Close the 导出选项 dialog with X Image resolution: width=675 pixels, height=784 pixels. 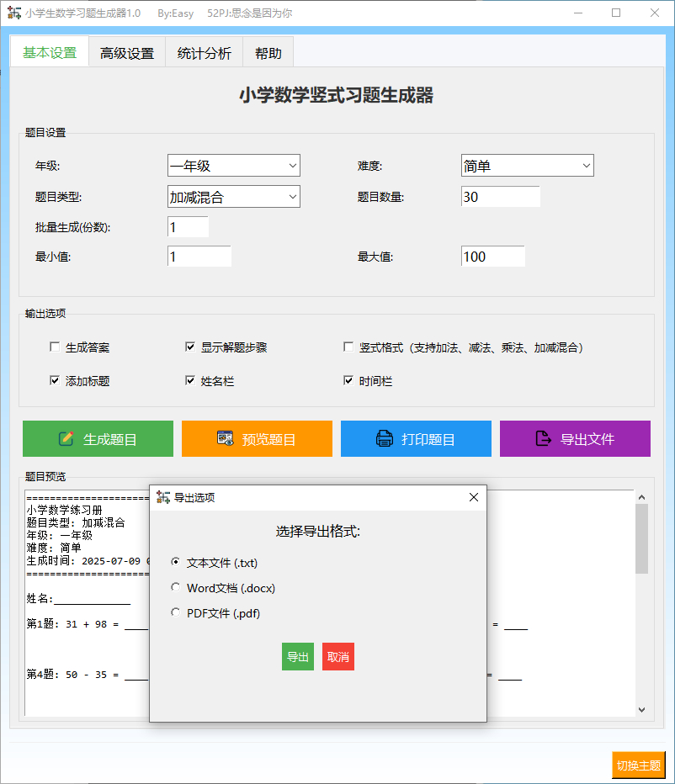pyautogui.click(x=474, y=497)
